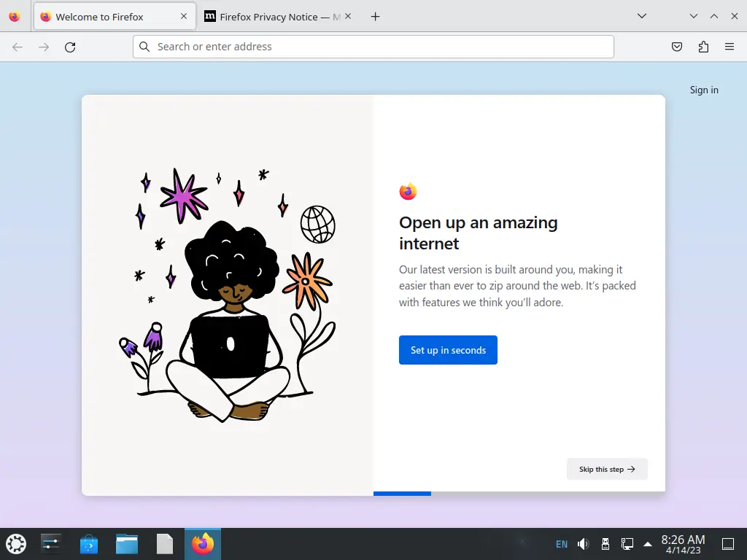Minimize the Firefox window
The height and width of the screenshot is (560, 747).
point(694,16)
